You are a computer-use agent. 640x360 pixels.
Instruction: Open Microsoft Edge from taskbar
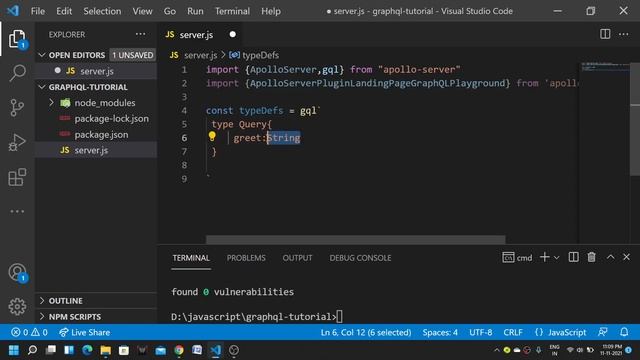pyautogui.click(x=87, y=350)
